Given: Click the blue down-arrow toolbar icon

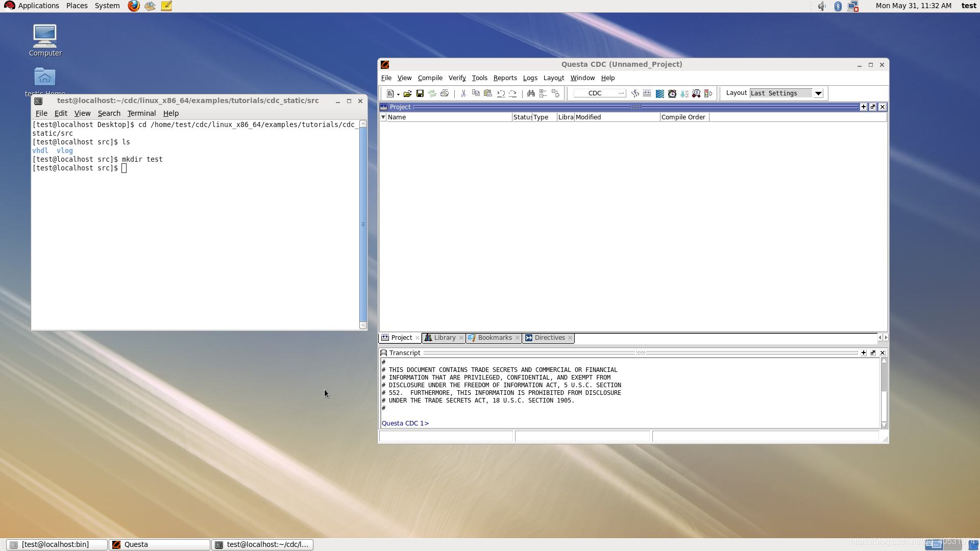Looking at the screenshot, I should point(684,93).
